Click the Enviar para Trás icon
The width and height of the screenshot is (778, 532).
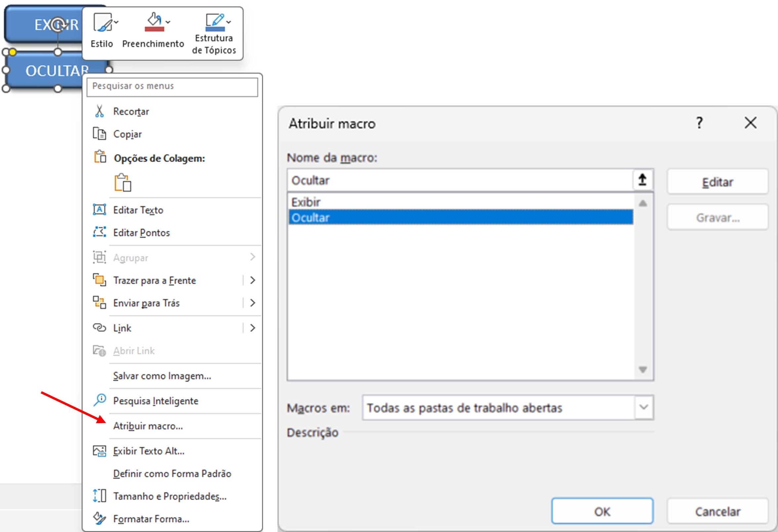click(x=100, y=302)
